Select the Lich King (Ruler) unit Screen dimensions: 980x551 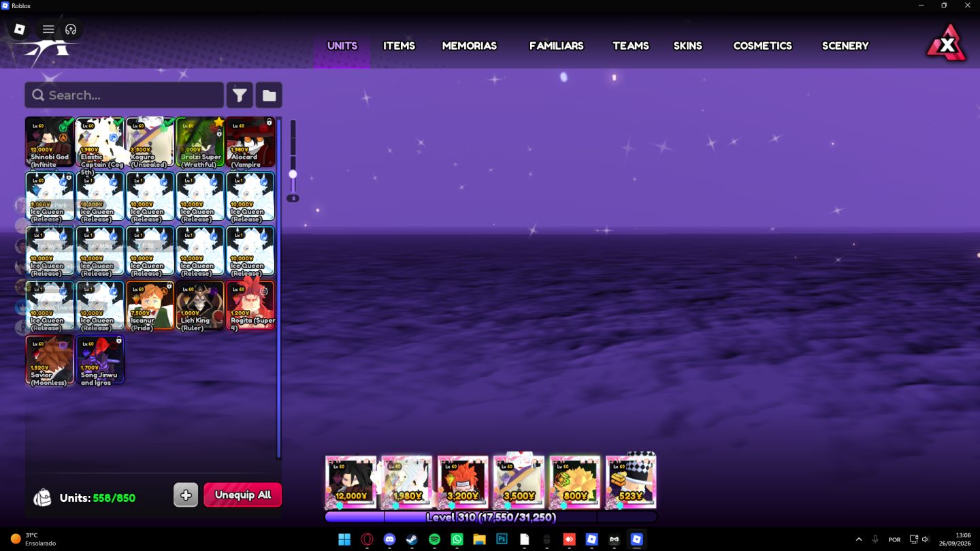pyautogui.click(x=200, y=305)
